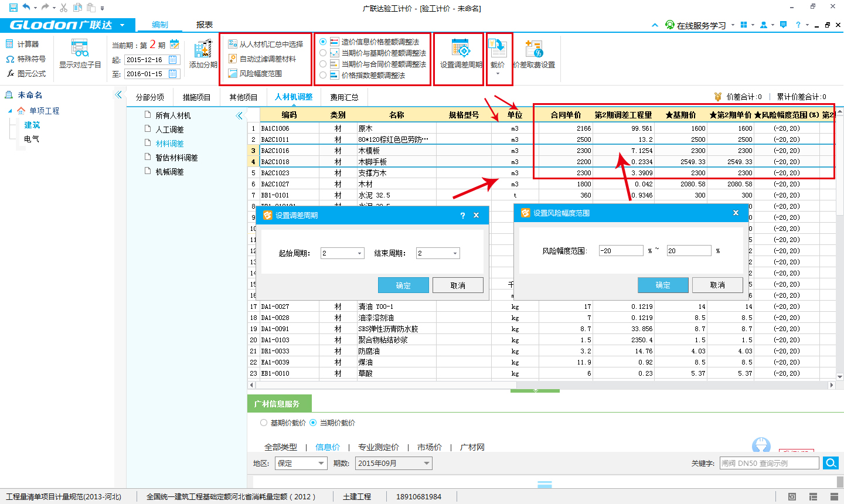Switch to the 编制 ribbon tab
Screen dimensions: 844x504
click(159, 25)
